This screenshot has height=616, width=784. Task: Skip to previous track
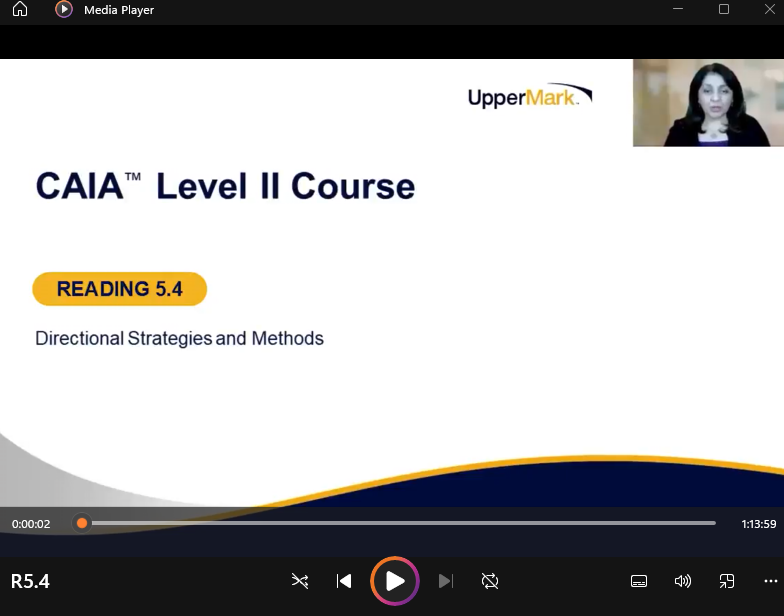tap(344, 581)
